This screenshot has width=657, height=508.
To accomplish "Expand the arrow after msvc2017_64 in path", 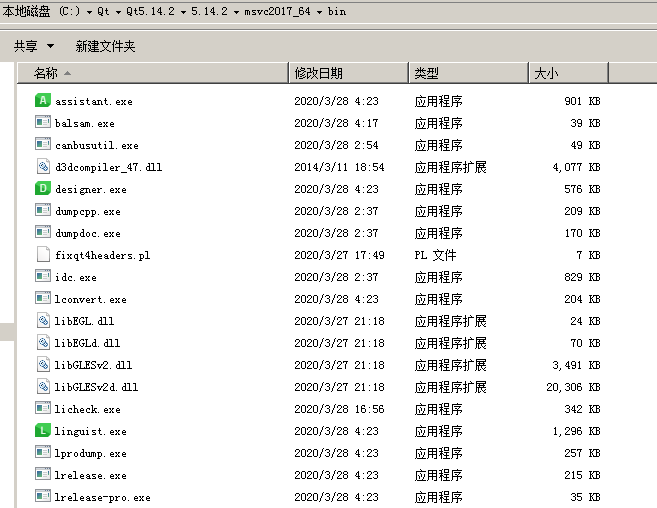I will (x=320, y=12).
